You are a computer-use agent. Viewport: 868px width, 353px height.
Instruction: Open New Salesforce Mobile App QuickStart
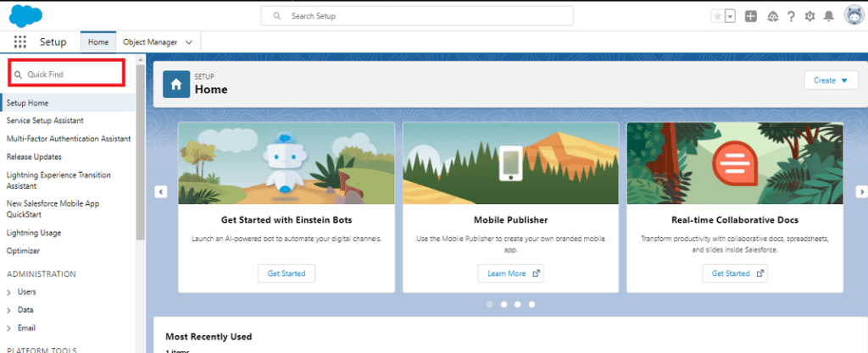click(x=53, y=209)
